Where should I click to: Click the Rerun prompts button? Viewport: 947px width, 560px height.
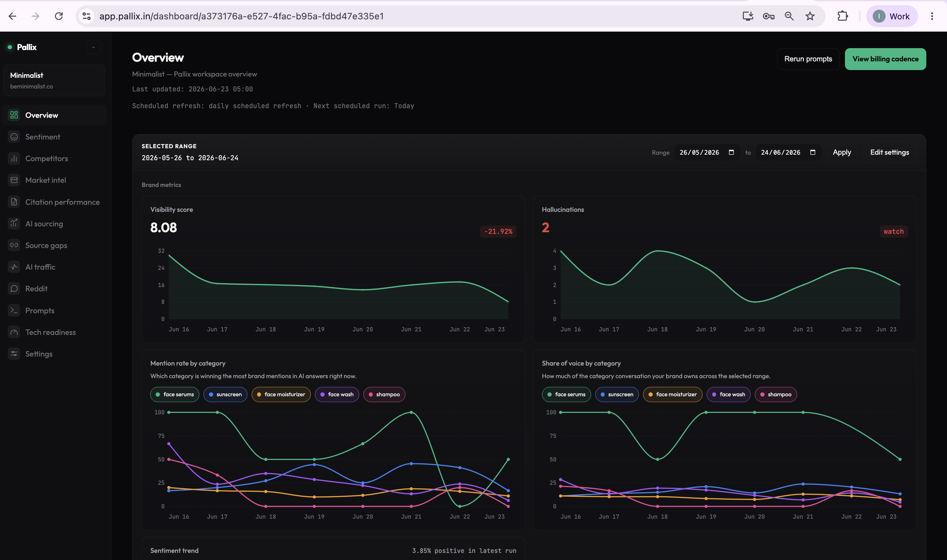[x=808, y=59]
